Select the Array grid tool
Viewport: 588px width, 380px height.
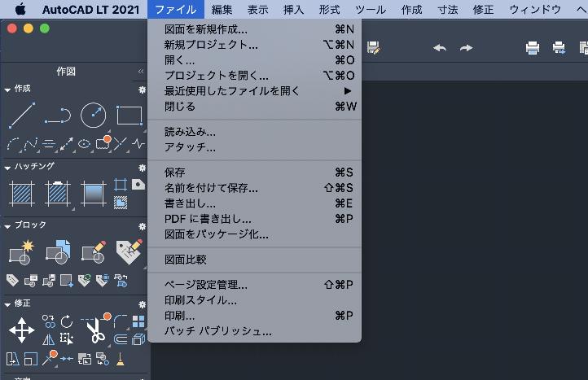[138, 321]
